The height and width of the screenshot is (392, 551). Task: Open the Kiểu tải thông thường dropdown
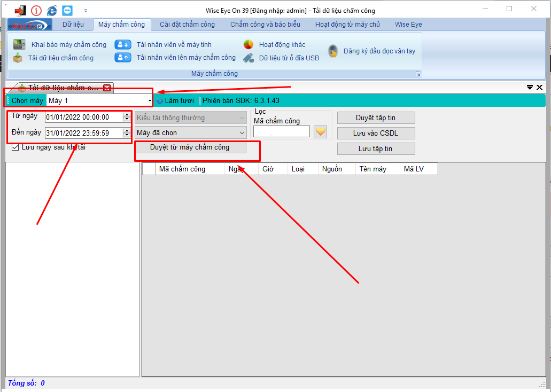(191, 118)
